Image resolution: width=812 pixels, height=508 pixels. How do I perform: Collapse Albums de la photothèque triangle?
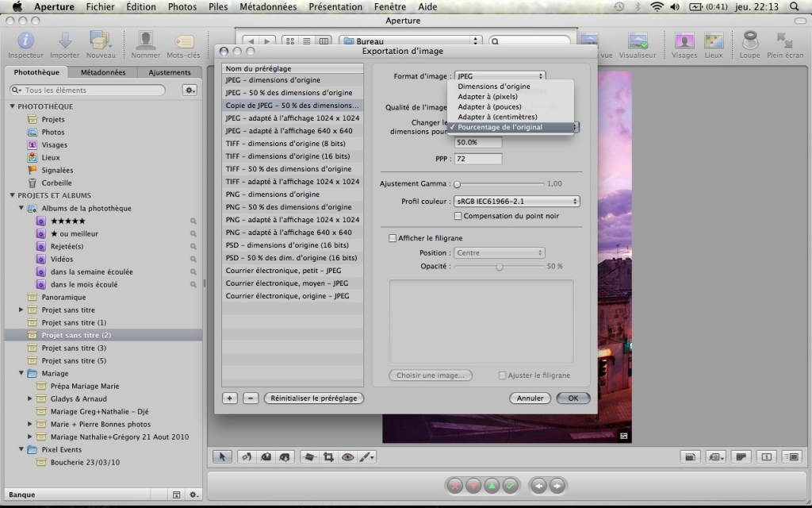click(x=21, y=208)
